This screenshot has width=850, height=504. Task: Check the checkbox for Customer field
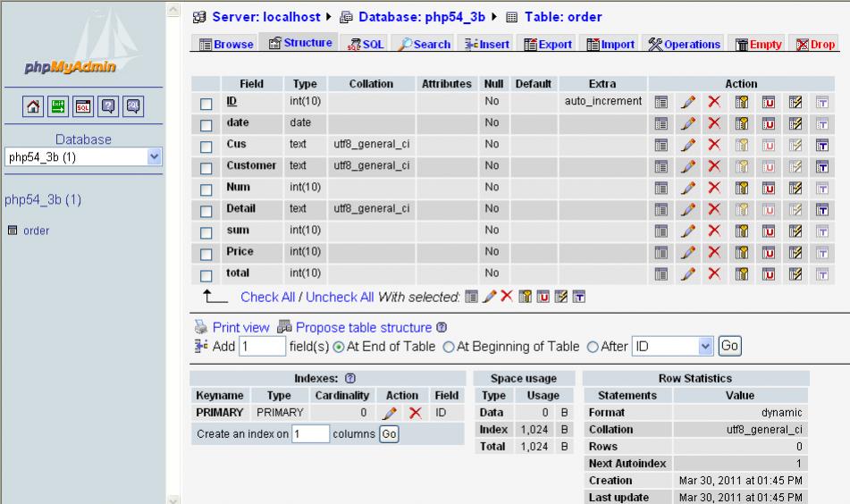coord(207,167)
